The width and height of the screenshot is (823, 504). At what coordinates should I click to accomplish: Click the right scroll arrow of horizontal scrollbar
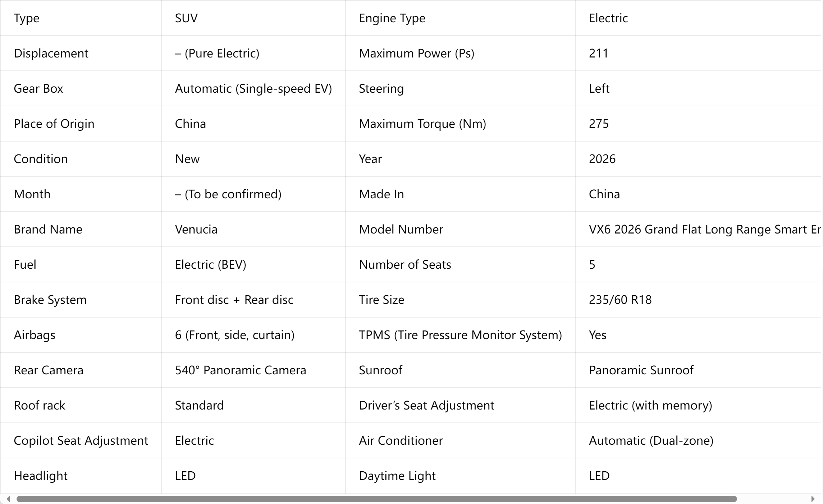click(813, 499)
